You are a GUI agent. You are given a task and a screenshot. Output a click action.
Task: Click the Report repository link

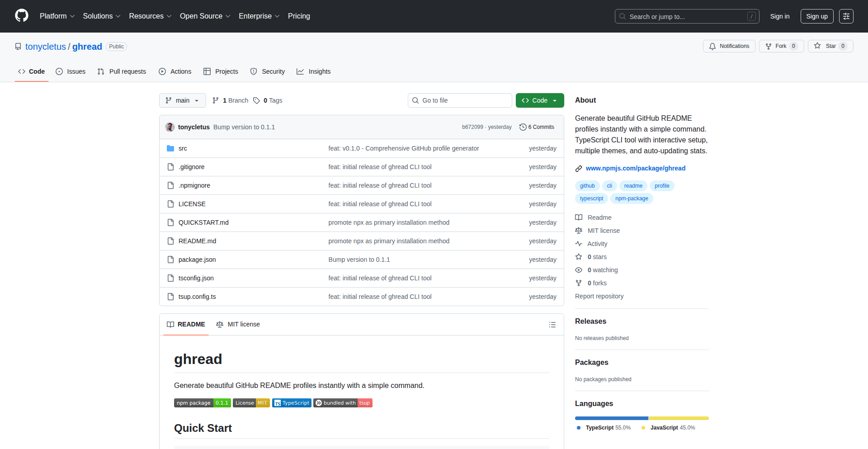tap(599, 296)
